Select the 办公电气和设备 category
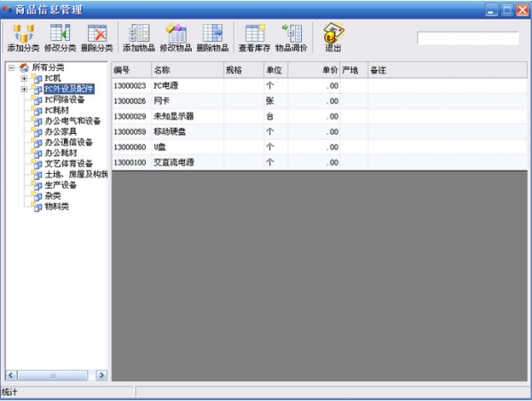This screenshot has width=532, height=401. pos(73,121)
